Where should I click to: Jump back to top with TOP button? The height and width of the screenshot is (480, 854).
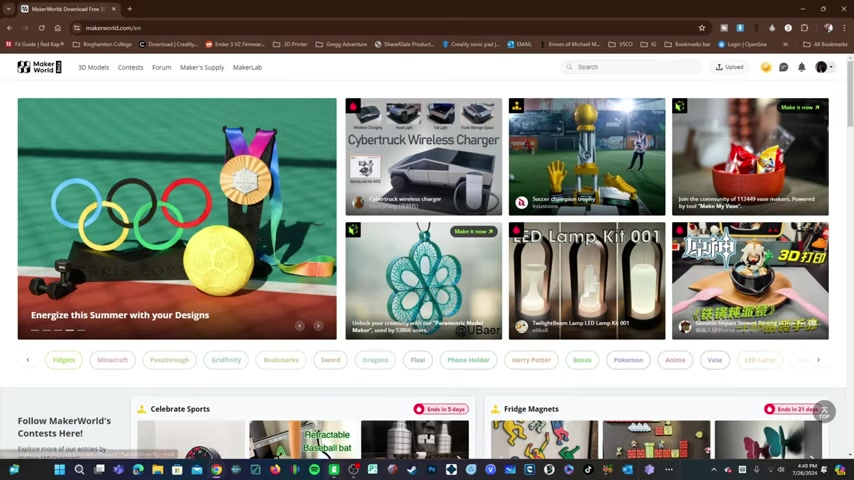point(824,412)
